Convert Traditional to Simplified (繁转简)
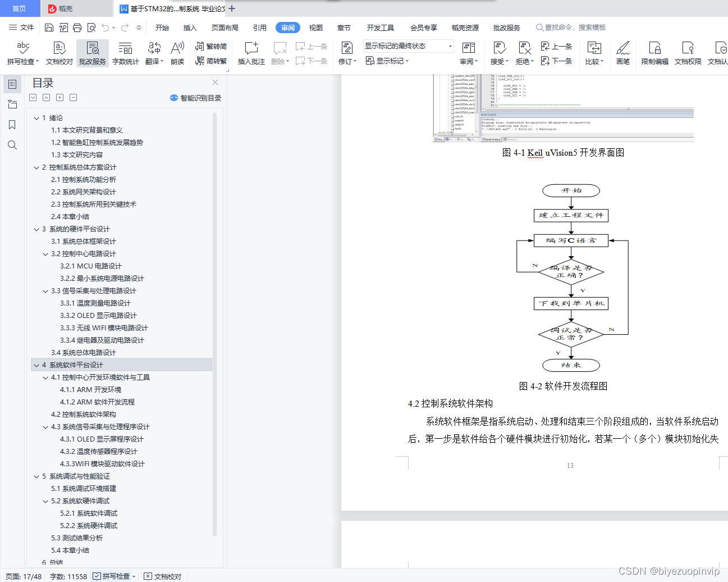 pos(211,47)
